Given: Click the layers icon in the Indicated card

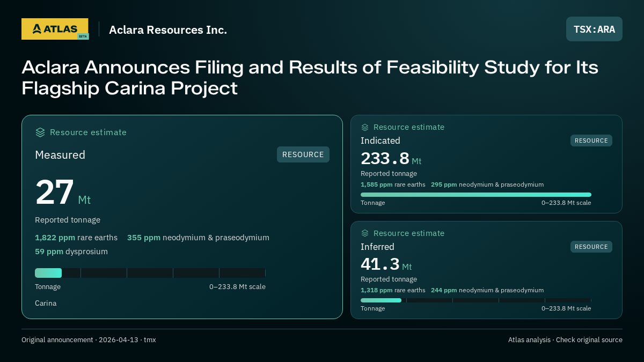Looking at the screenshot, I should (x=365, y=127).
